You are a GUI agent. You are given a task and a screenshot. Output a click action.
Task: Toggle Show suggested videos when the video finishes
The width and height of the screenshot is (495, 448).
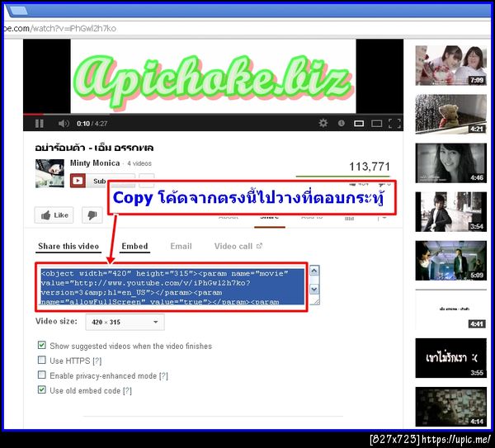(x=42, y=345)
